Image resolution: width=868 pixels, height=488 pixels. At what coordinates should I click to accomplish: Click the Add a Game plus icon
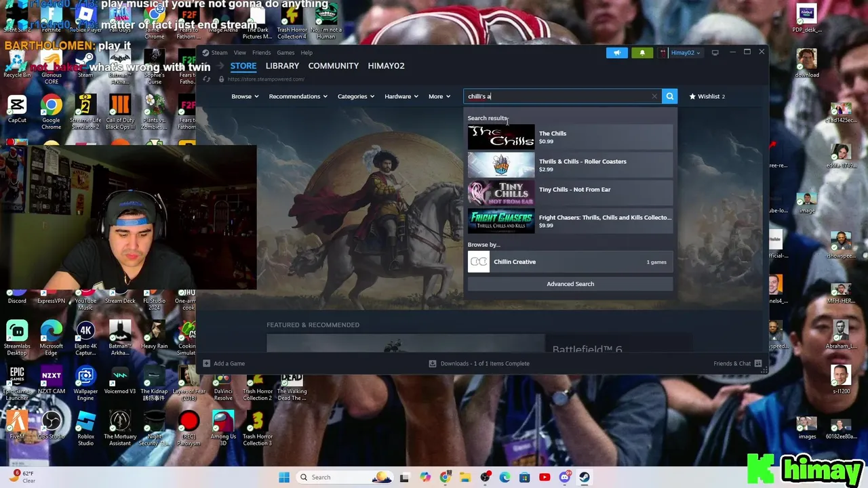[207, 363]
